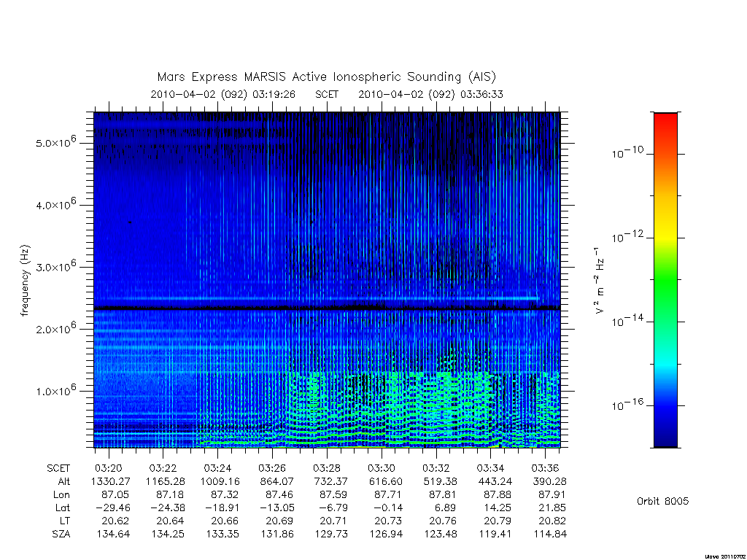This screenshot has height=560, width=747.
Task: Click the '10^-12' color bar label
Action: [x=627, y=236]
